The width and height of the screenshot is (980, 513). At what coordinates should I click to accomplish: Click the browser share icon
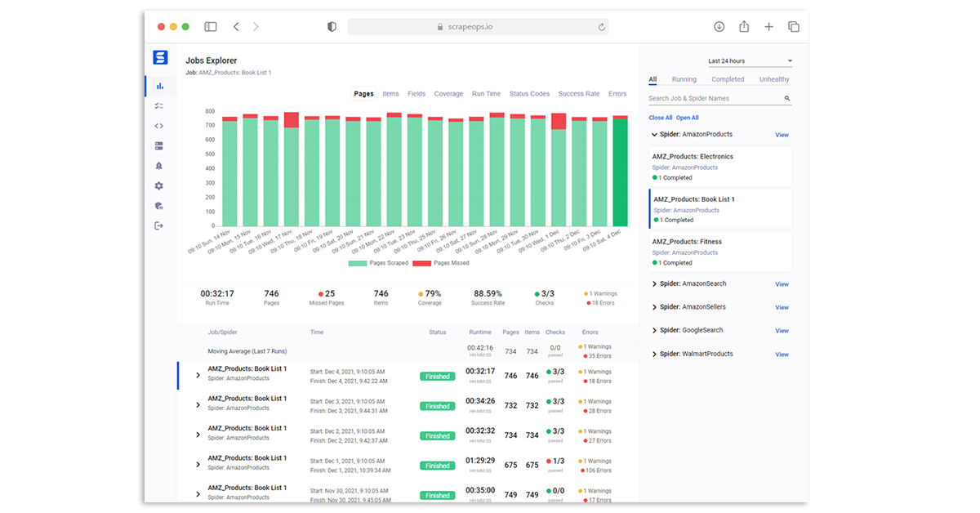click(x=744, y=27)
